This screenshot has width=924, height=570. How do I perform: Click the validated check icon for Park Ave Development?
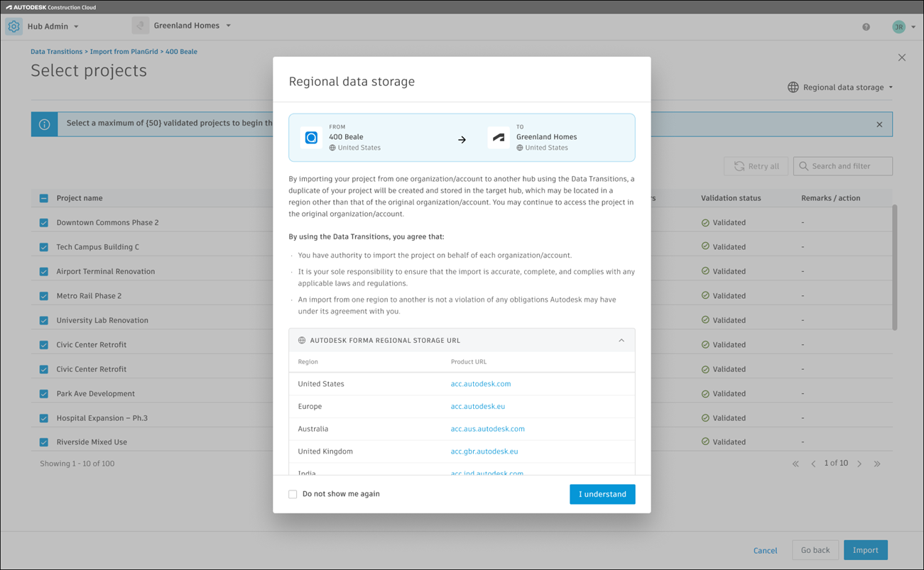pyautogui.click(x=705, y=393)
